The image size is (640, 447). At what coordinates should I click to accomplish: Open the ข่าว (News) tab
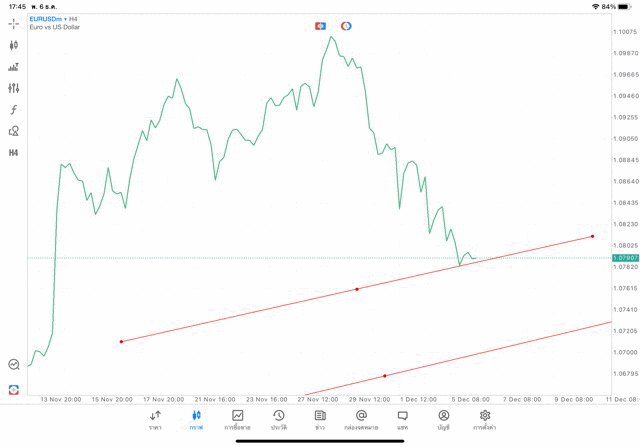320,420
